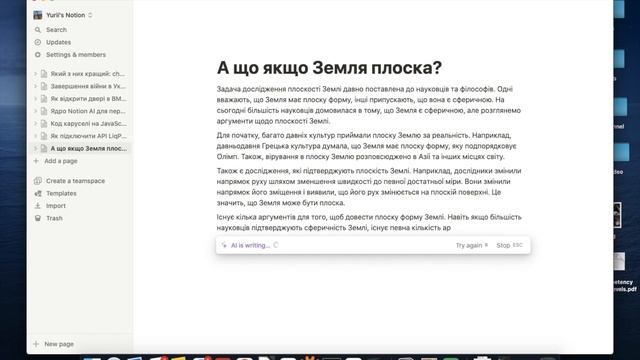The height and width of the screenshot is (360, 640).
Task: Click page icon of 'А що якщо Земля'
Action: [44, 149]
